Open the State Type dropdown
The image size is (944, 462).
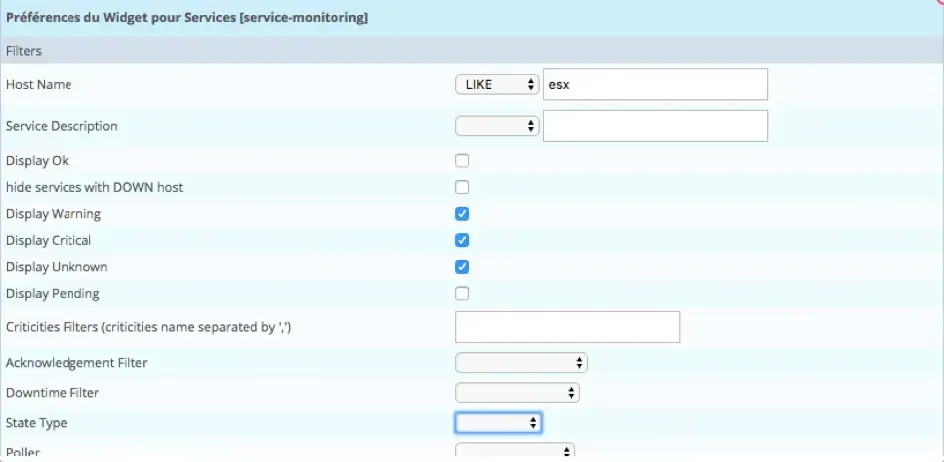(x=498, y=423)
